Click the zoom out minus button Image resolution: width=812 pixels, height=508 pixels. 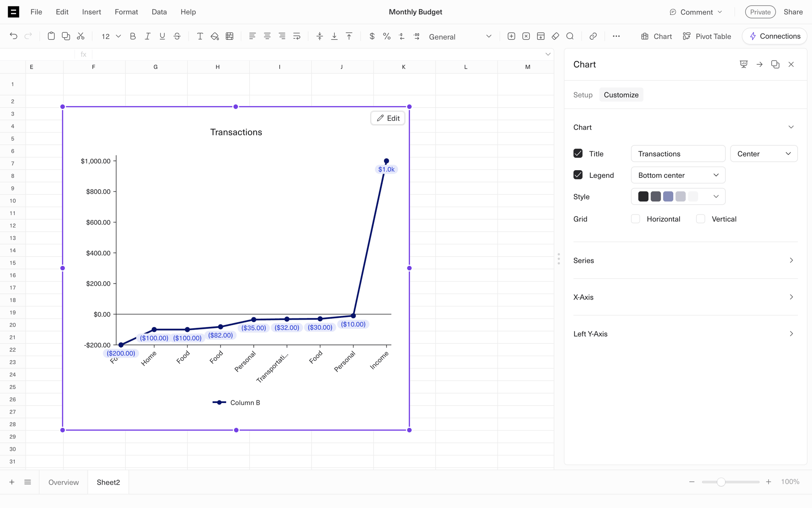coord(692,482)
